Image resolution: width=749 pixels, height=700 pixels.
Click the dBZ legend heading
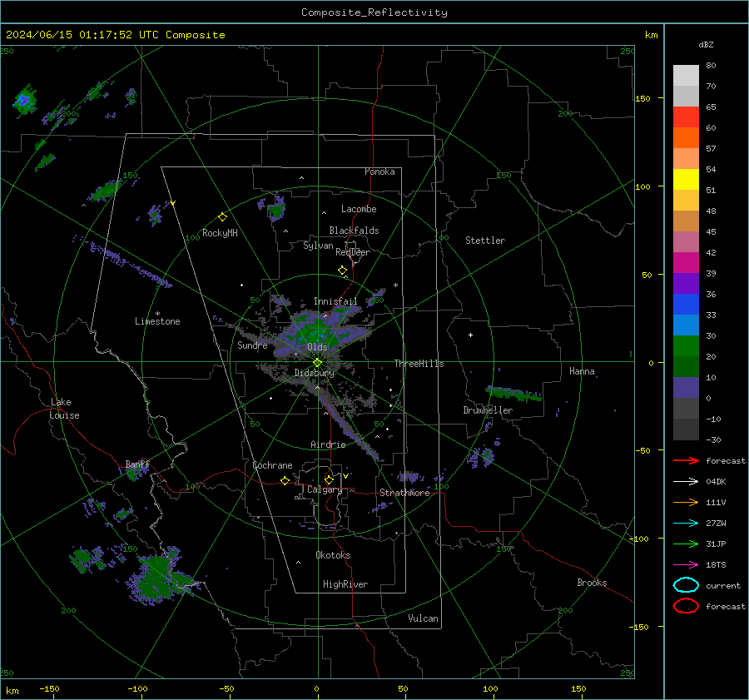click(x=706, y=45)
